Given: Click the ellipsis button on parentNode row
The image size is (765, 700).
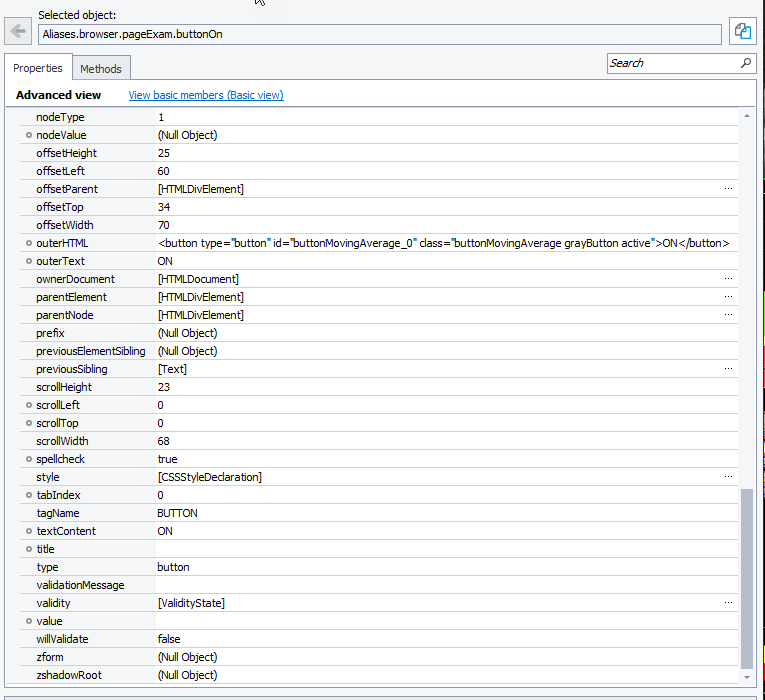Looking at the screenshot, I should [x=728, y=315].
